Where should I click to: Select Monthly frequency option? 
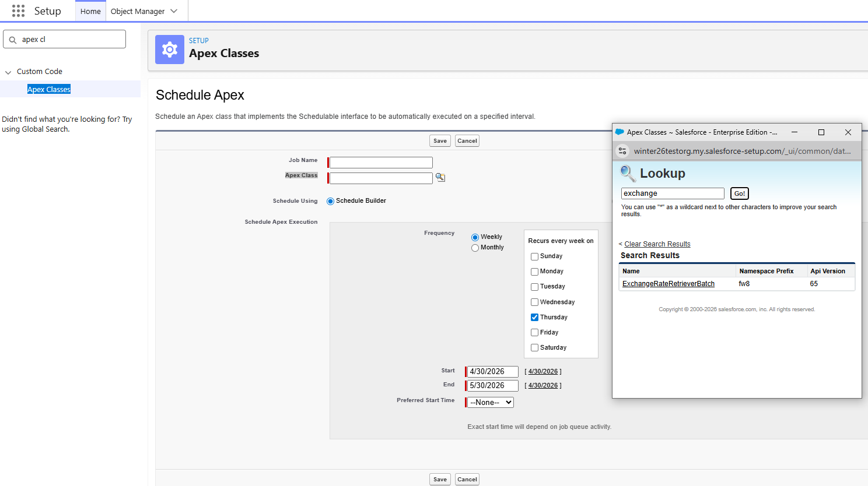pyautogui.click(x=475, y=248)
